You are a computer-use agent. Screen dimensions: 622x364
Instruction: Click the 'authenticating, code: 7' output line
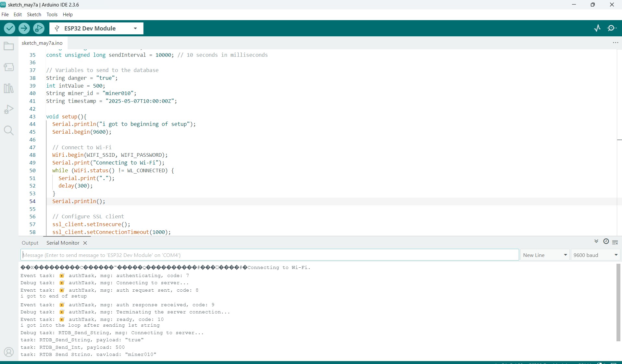click(105, 276)
